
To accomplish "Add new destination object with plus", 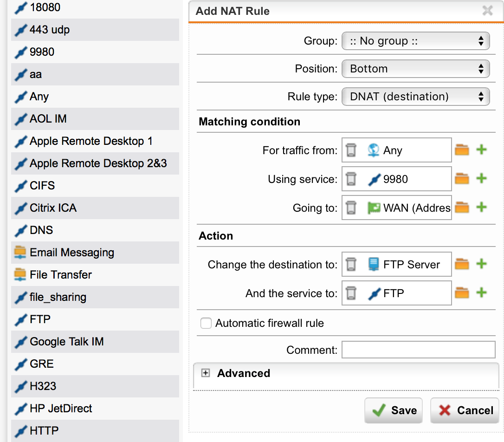I will 482,264.
